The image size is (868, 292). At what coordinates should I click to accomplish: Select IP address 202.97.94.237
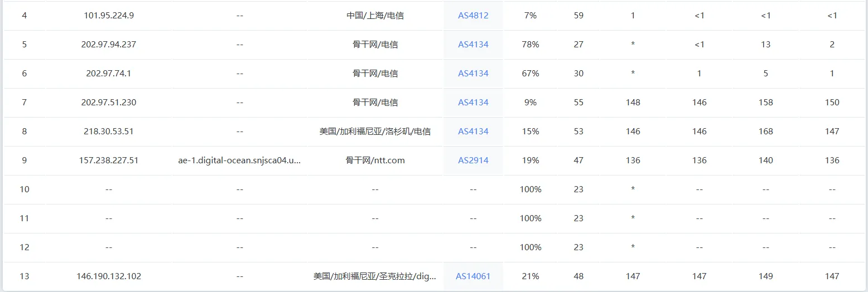(109, 45)
